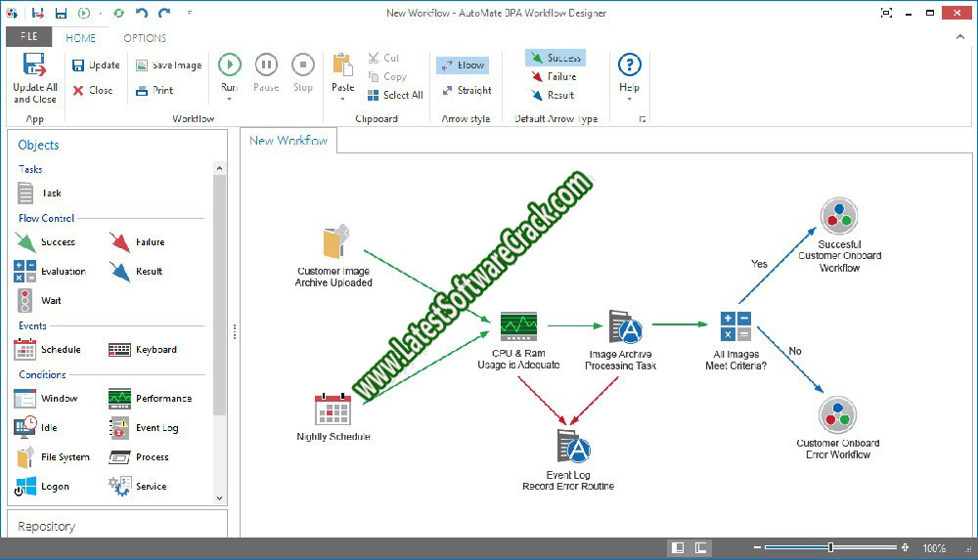Select the Wait traffic light object
The width and height of the screenshot is (978, 560).
click(39, 301)
